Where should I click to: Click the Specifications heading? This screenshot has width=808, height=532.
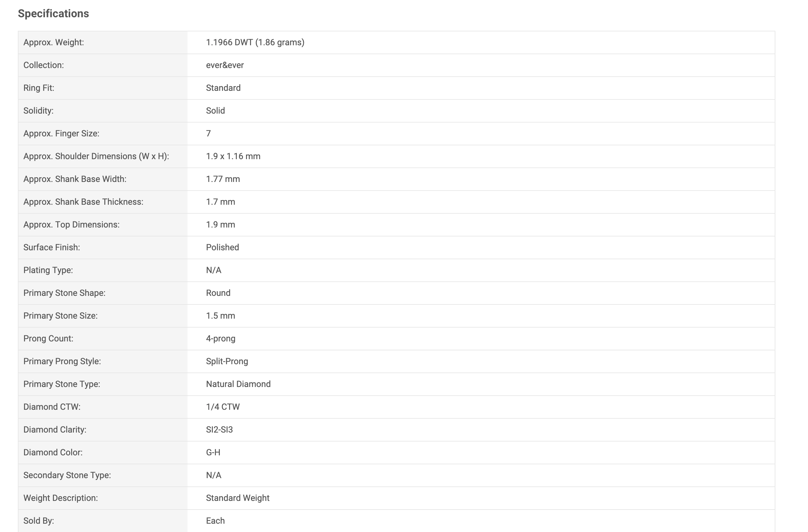(x=53, y=14)
